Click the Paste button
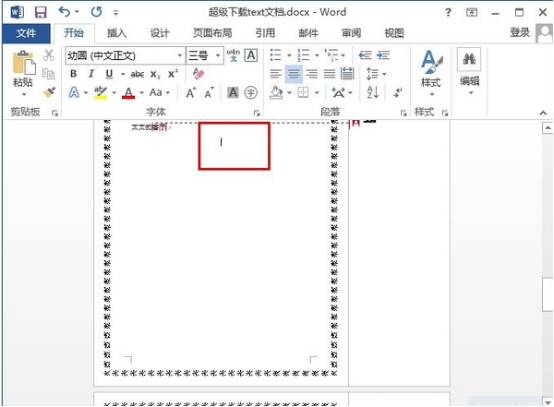The width and height of the screenshot is (554, 407). coord(23,73)
